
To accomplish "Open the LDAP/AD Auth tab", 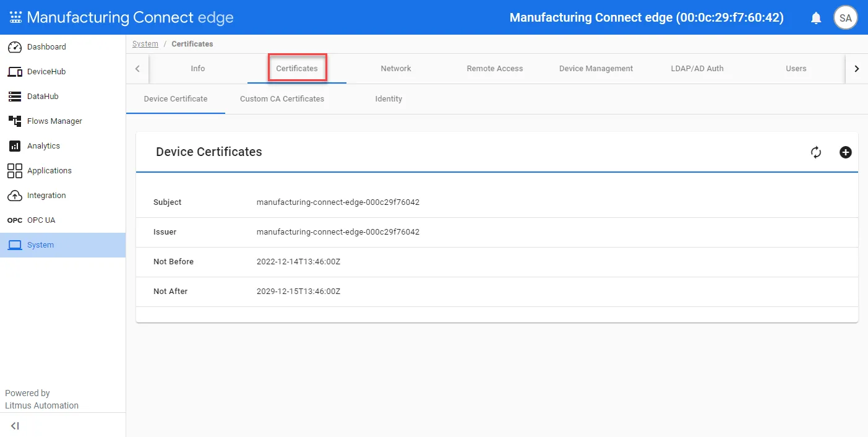I will coord(697,69).
